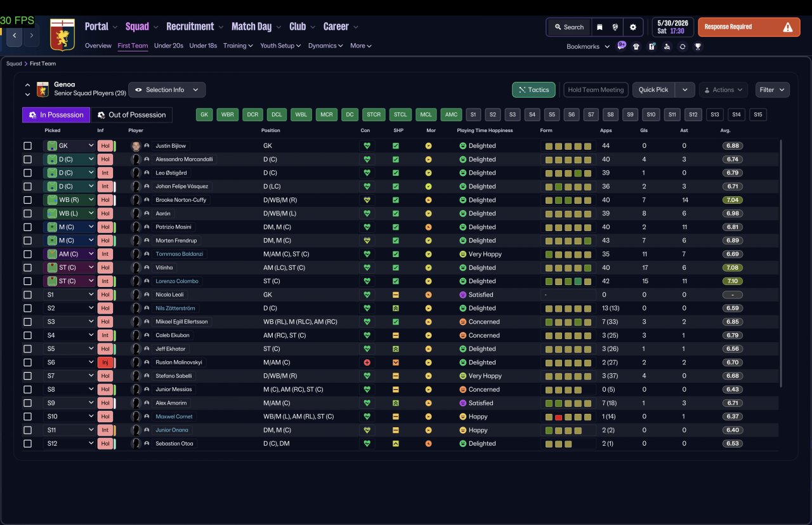Viewport: 812px width, 525px height.
Task: Tick the checkbox for Morten Frendrup
Action: (x=27, y=241)
